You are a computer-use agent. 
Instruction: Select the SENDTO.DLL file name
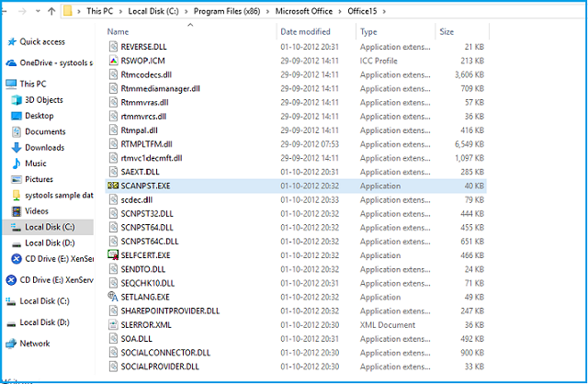(x=143, y=269)
